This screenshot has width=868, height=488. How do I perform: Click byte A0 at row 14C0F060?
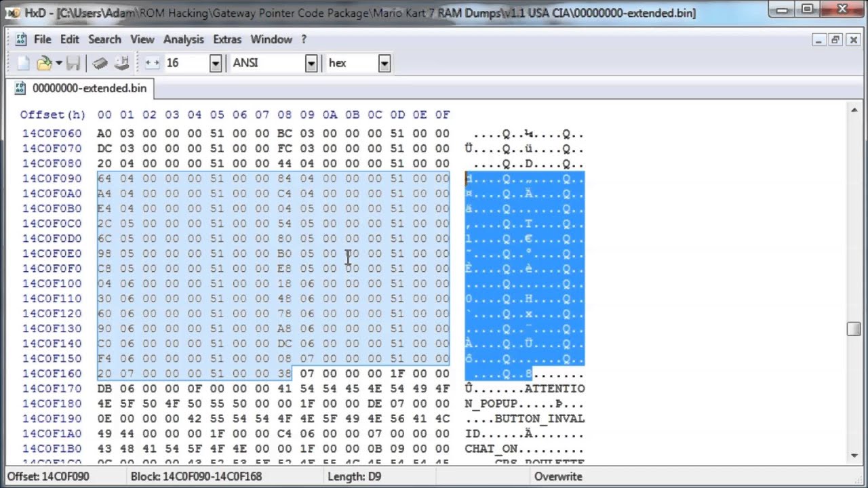[104, 134]
